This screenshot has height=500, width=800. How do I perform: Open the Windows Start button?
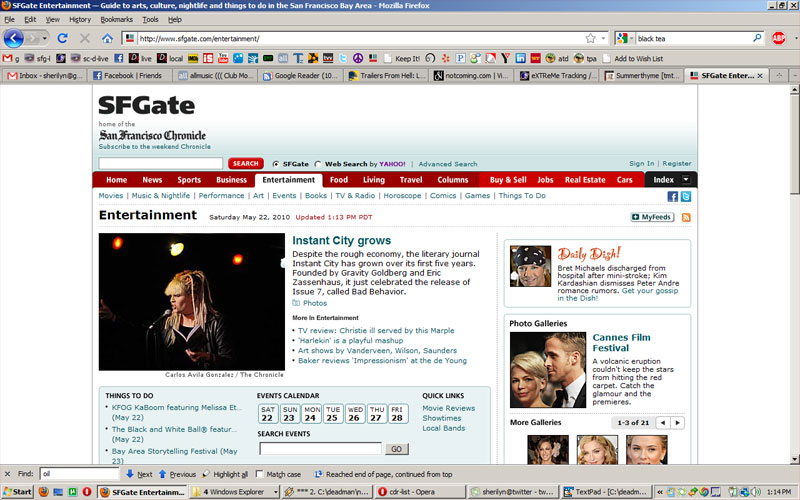tap(17, 492)
